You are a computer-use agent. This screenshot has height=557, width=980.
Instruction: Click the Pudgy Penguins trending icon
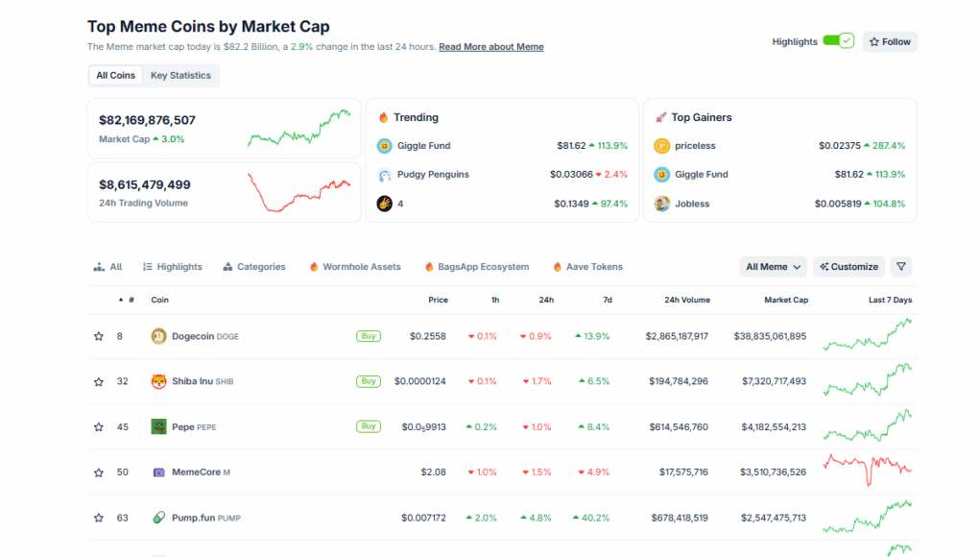[384, 175]
